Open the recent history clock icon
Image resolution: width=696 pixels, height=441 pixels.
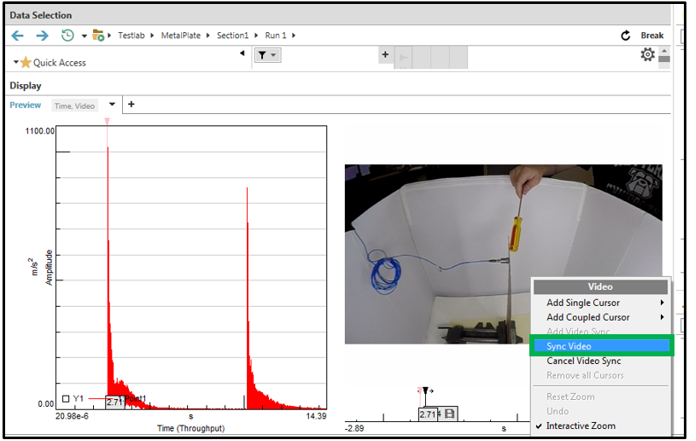66,35
